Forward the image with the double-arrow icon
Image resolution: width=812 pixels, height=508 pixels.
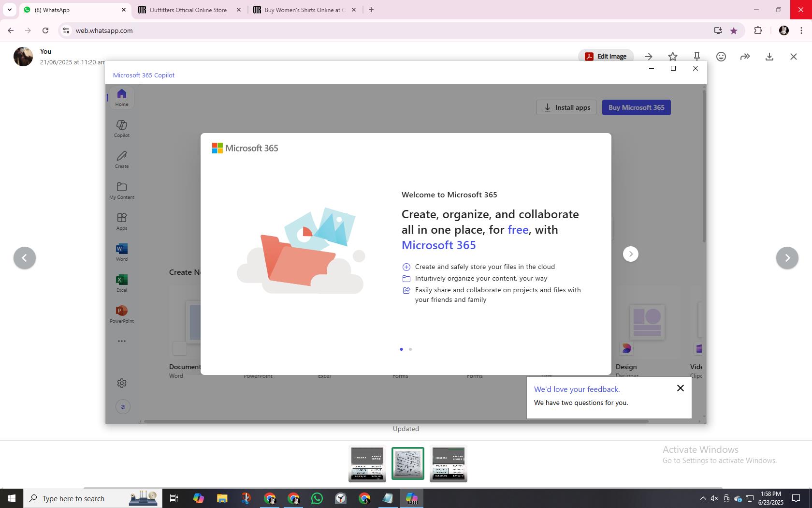coord(745,57)
